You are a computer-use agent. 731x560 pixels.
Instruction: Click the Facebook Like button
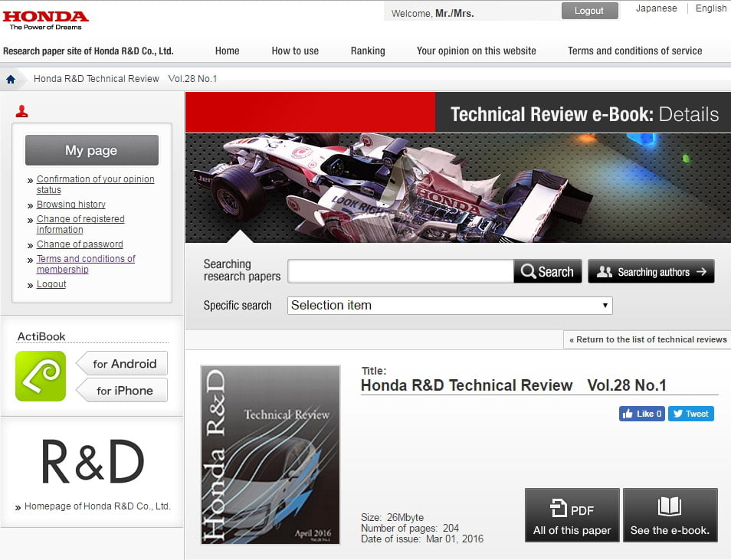point(642,414)
